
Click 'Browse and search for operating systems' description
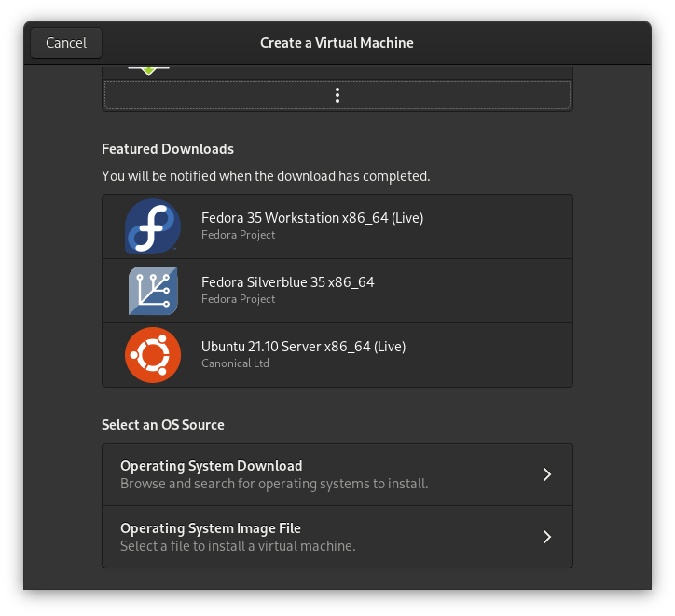(274, 484)
